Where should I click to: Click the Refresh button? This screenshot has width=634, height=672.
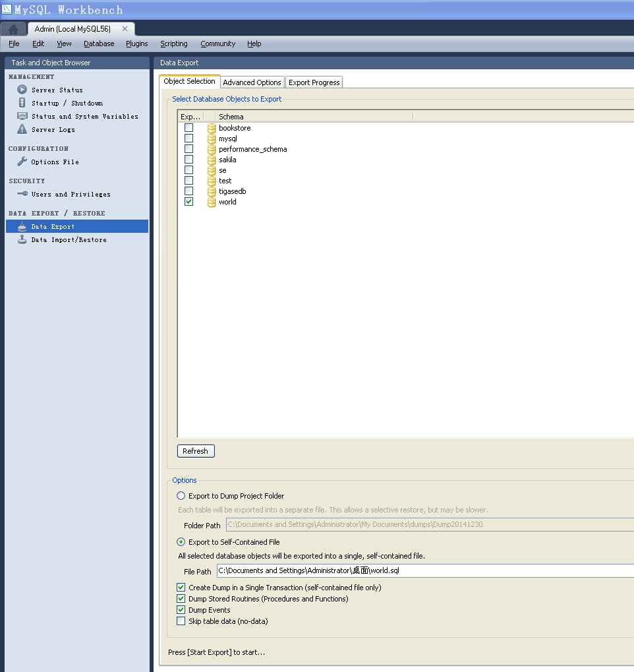coord(196,451)
